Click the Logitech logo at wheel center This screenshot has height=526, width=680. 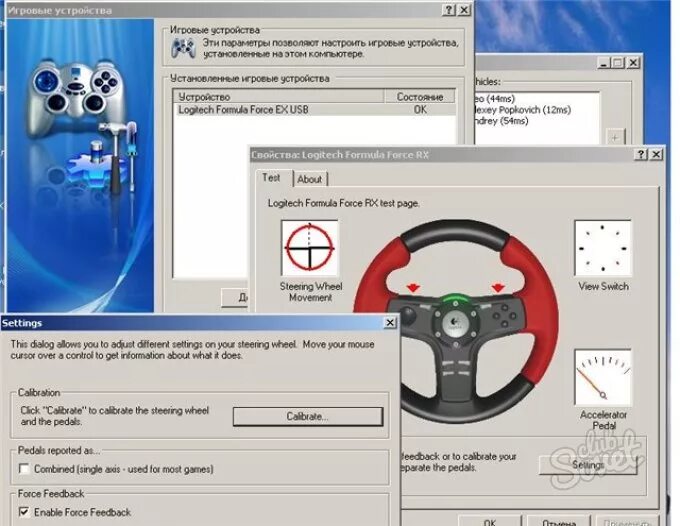455,322
